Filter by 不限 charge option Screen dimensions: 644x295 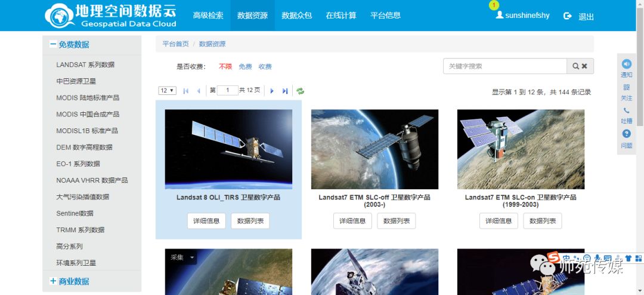[225, 67]
